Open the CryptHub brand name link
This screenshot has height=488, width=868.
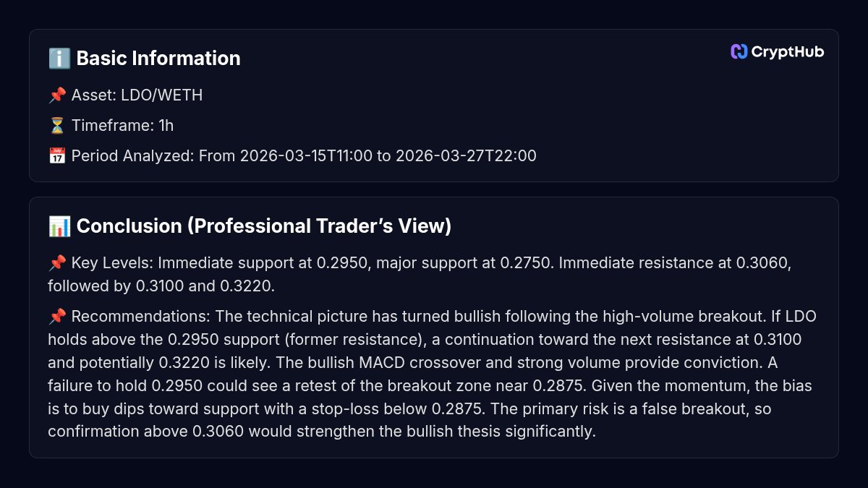[787, 51]
